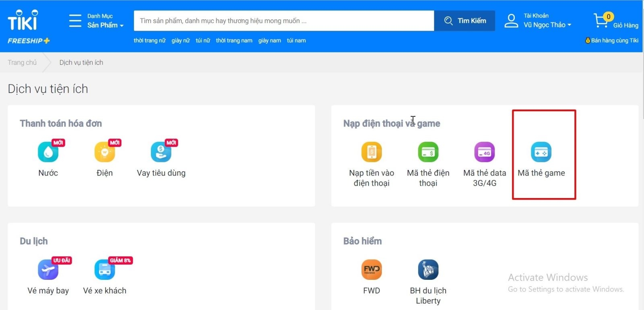Open the Mã thẻ game icon
The width and height of the screenshot is (644, 310).
click(541, 152)
